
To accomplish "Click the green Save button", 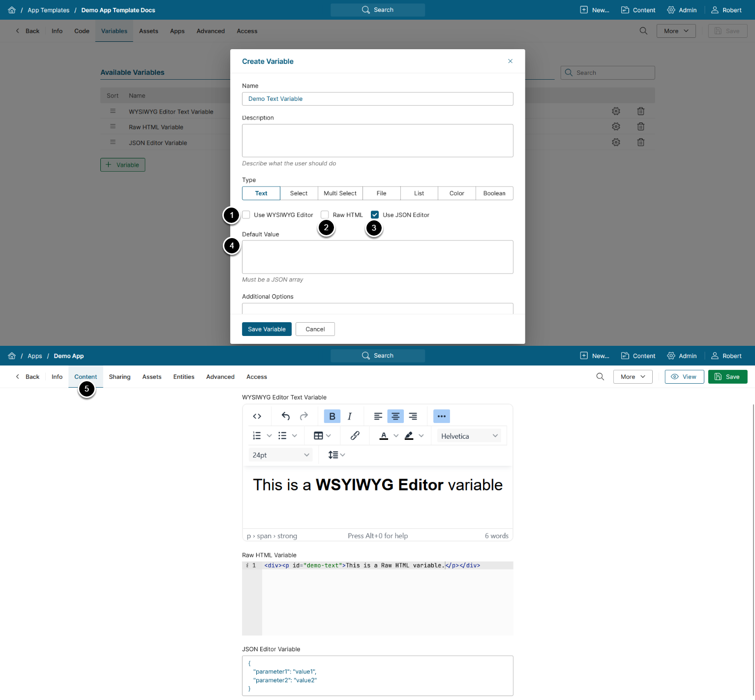I will tap(727, 377).
